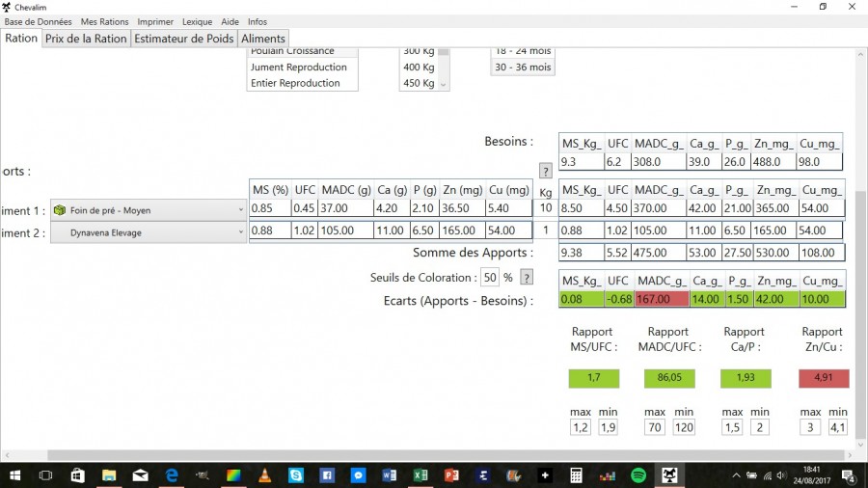This screenshot has width=868, height=488.
Task: Expand the Dynavena Elevage dropdown
Action: click(240, 231)
